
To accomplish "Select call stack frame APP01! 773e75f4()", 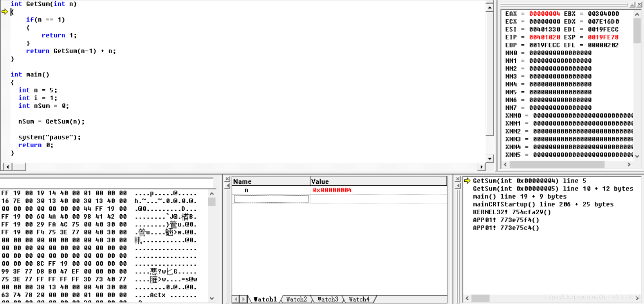I will pyautogui.click(x=506, y=220).
